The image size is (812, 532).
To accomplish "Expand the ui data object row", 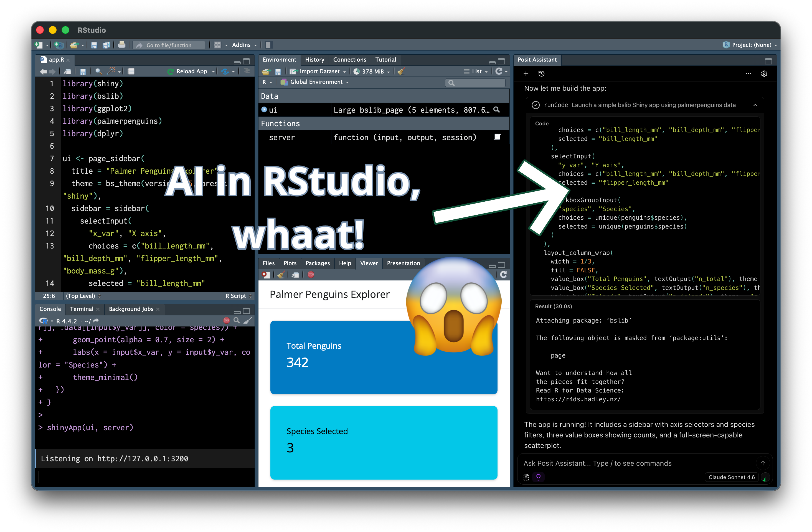I will pos(264,110).
